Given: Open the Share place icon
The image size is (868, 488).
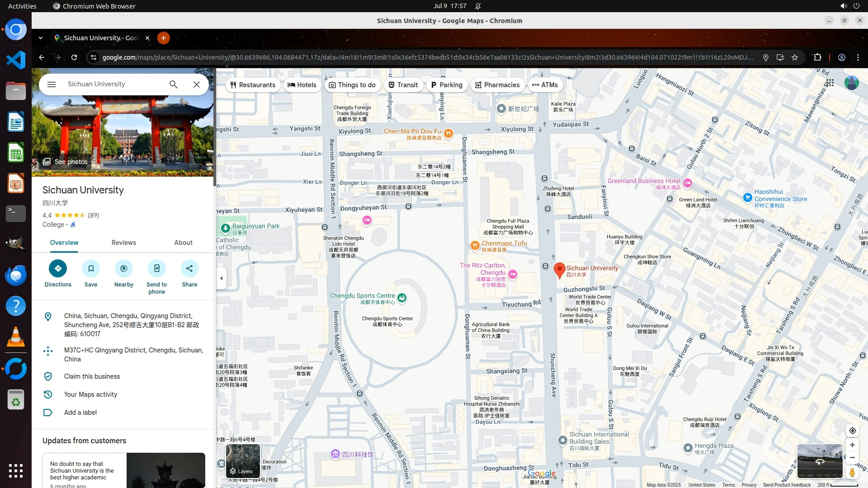Looking at the screenshot, I should [x=189, y=268].
